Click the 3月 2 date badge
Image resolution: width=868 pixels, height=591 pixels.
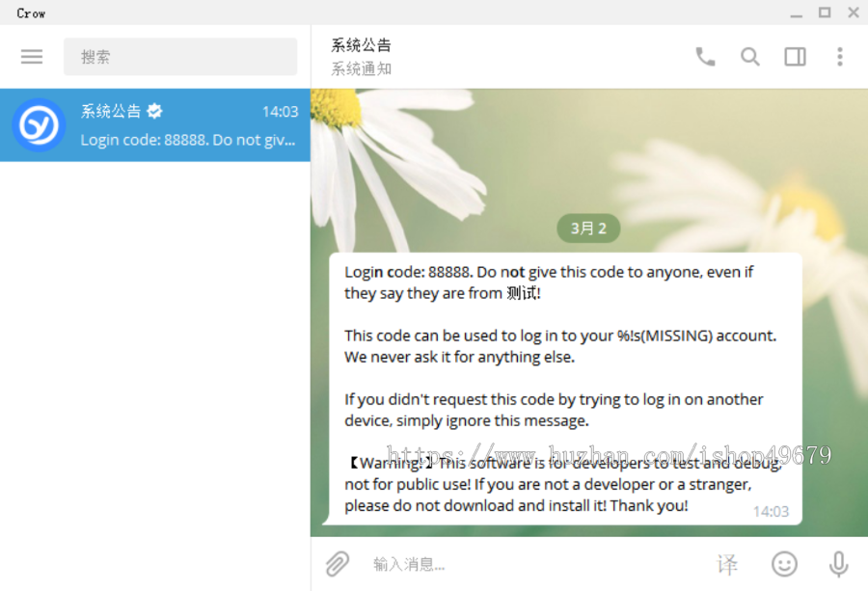pos(588,228)
